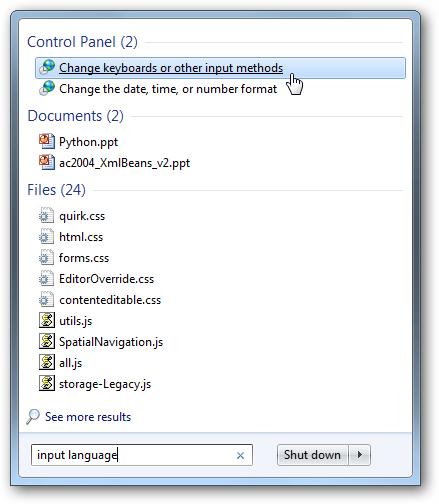
Task: Open Change keyboards or other input methods
Action: click(x=220, y=68)
